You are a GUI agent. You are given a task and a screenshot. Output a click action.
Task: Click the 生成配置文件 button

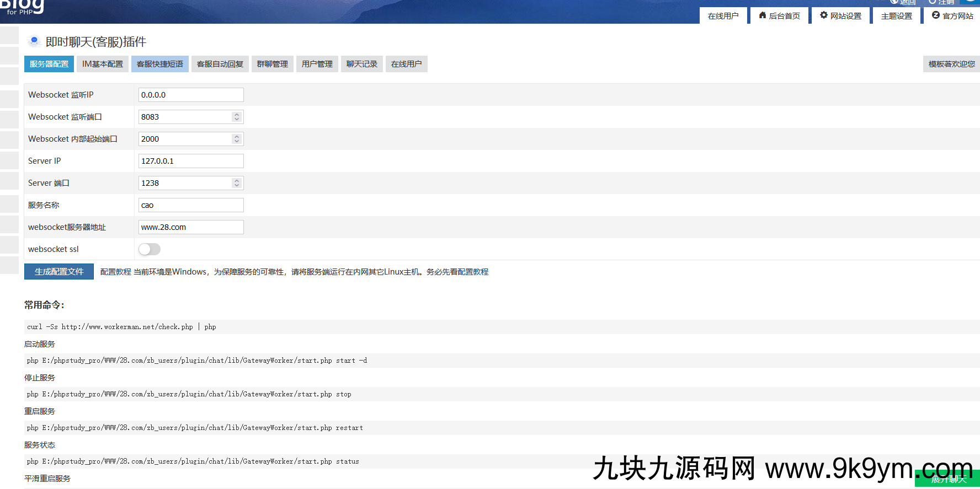click(x=59, y=272)
